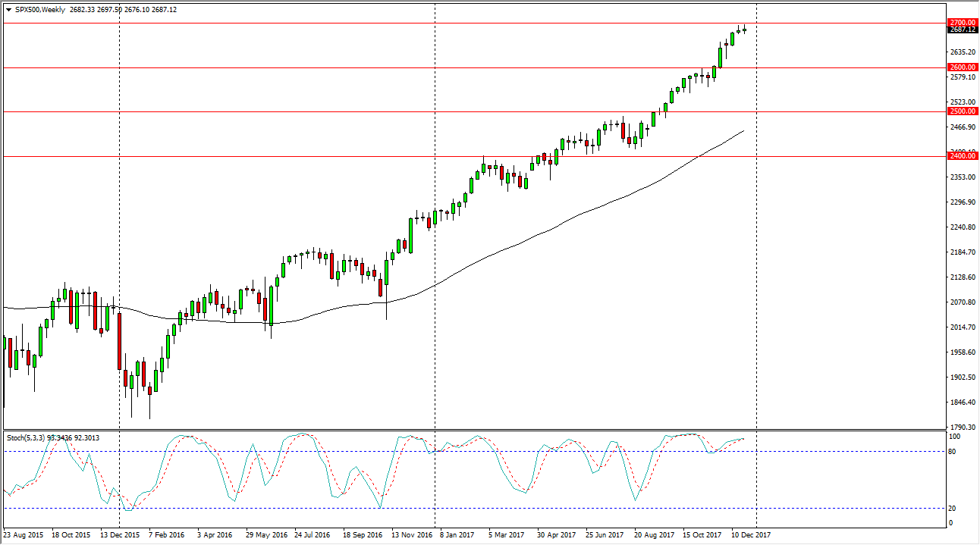Select the red 2500.00 price level tag

(x=962, y=111)
